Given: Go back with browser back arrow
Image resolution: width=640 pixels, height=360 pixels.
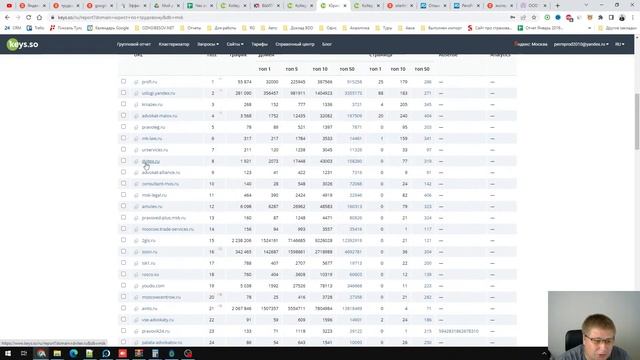Looking at the screenshot, I should pyautogui.click(x=7, y=18).
